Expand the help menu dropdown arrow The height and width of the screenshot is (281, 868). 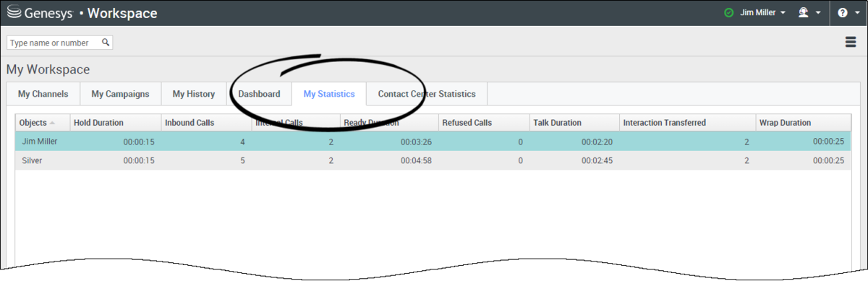tap(858, 13)
